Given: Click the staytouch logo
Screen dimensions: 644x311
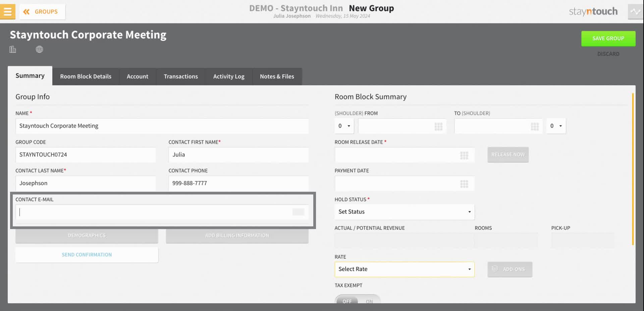Looking at the screenshot, I should pos(593,12).
